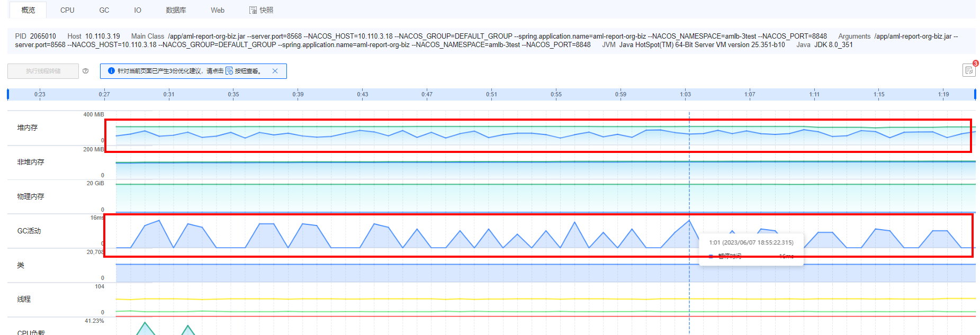980x335 pixels.
Task: Click the 执行线程转储 thread dump button
Action: click(43, 71)
